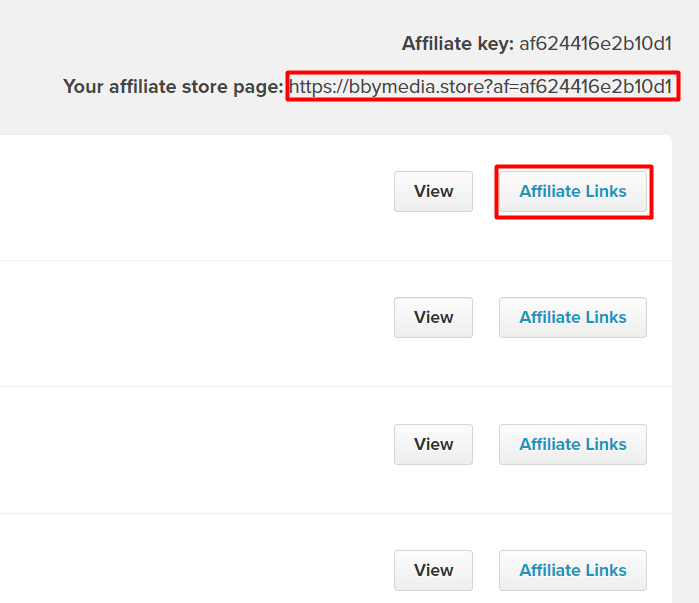Open Affiliate Links for the first product

(x=573, y=191)
